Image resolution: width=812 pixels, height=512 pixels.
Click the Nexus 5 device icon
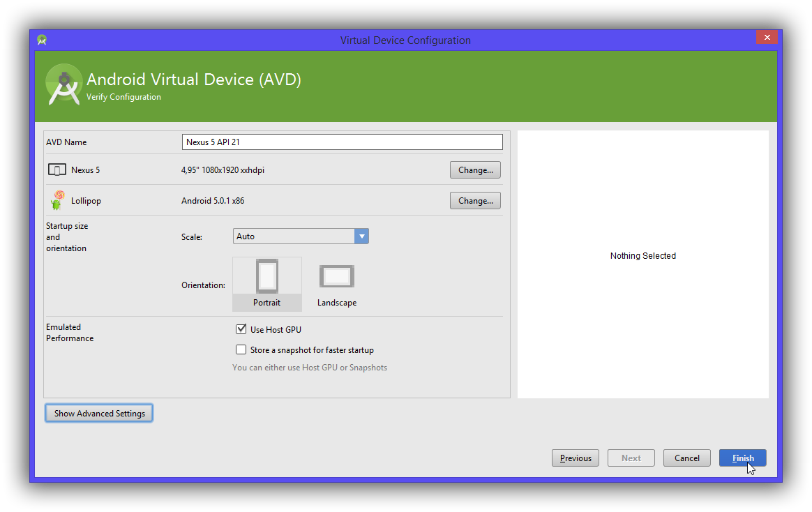pos(57,170)
